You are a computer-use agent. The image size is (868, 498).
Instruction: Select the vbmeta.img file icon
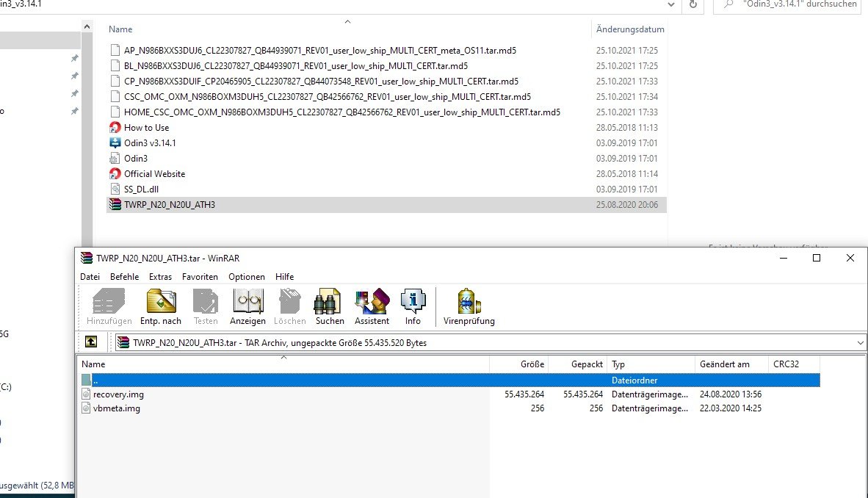click(x=86, y=408)
